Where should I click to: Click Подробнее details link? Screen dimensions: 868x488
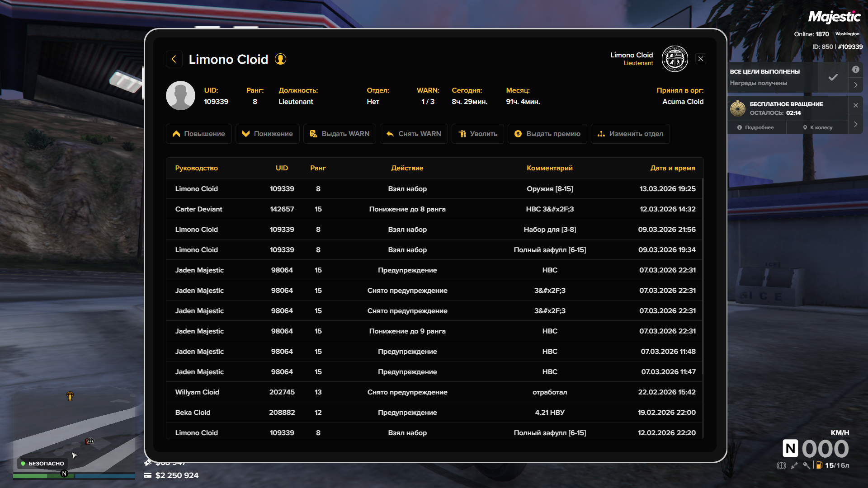tap(755, 127)
